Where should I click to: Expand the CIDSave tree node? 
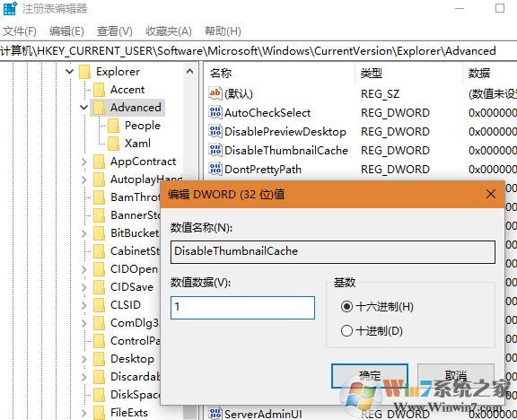[x=84, y=287]
